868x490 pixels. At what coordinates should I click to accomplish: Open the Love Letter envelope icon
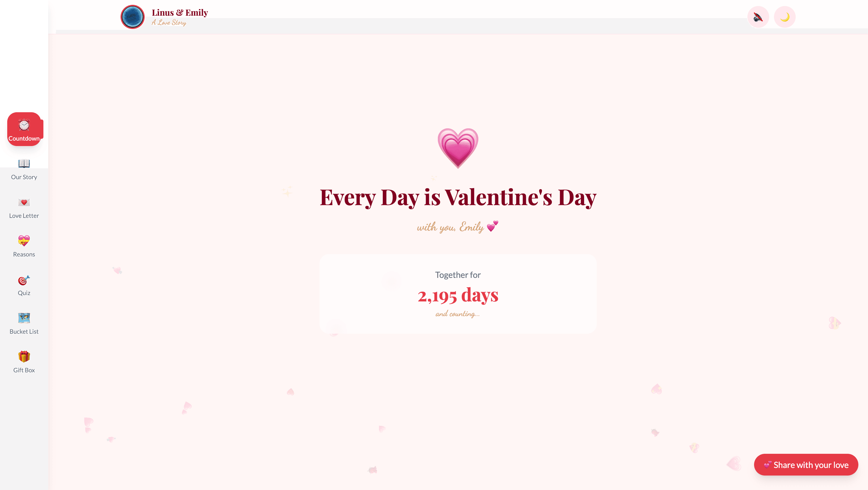pyautogui.click(x=24, y=202)
